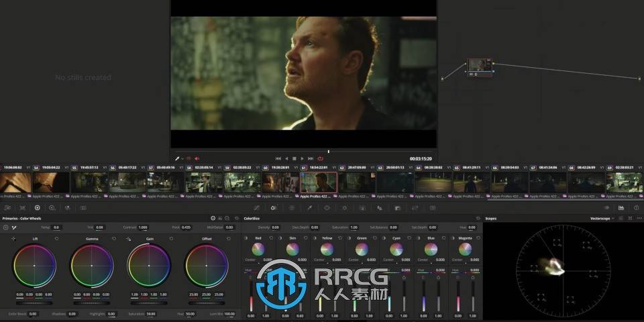Toggle the Red slice invert icon

pos(245,238)
